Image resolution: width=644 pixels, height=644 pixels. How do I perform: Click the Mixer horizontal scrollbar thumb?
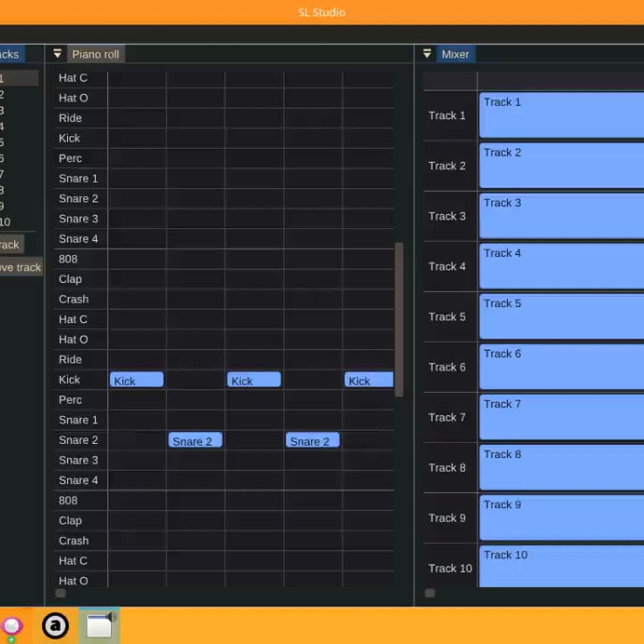pyautogui.click(x=430, y=593)
